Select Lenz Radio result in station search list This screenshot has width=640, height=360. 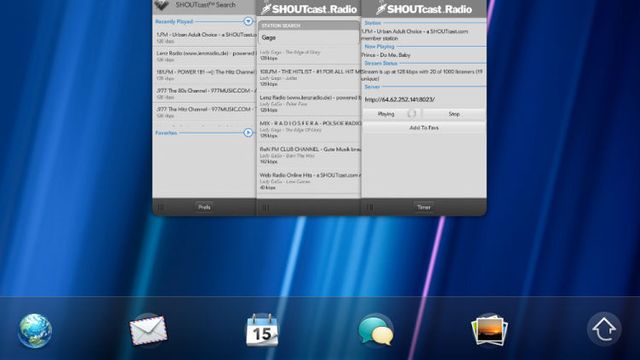point(309,104)
